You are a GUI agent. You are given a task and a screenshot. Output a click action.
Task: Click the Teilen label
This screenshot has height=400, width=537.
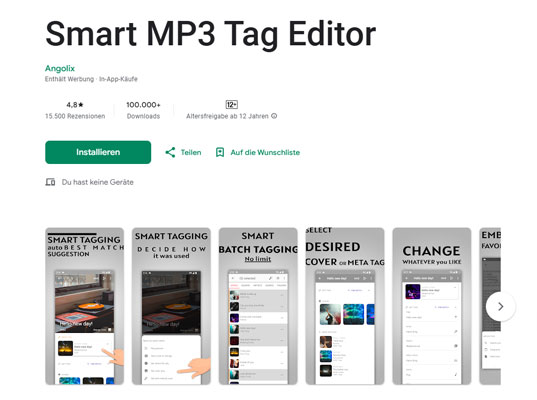[x=191, y=152]
